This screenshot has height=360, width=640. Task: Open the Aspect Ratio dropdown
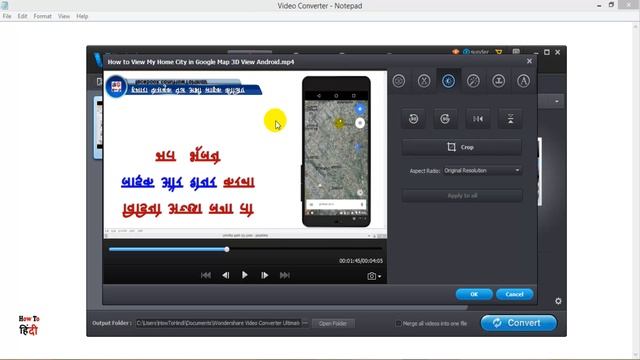pyautogui.click(x=482, y=170)
